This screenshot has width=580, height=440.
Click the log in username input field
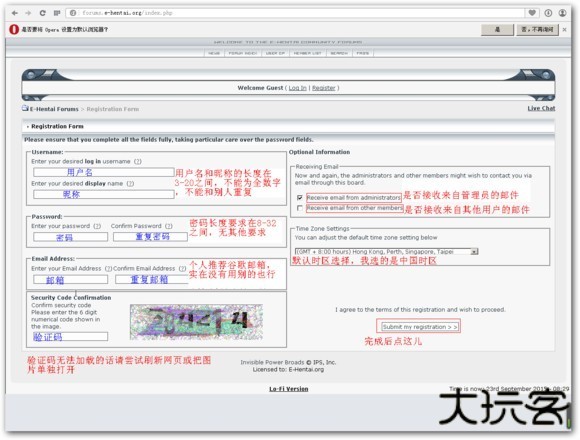(x=104, y=172)
